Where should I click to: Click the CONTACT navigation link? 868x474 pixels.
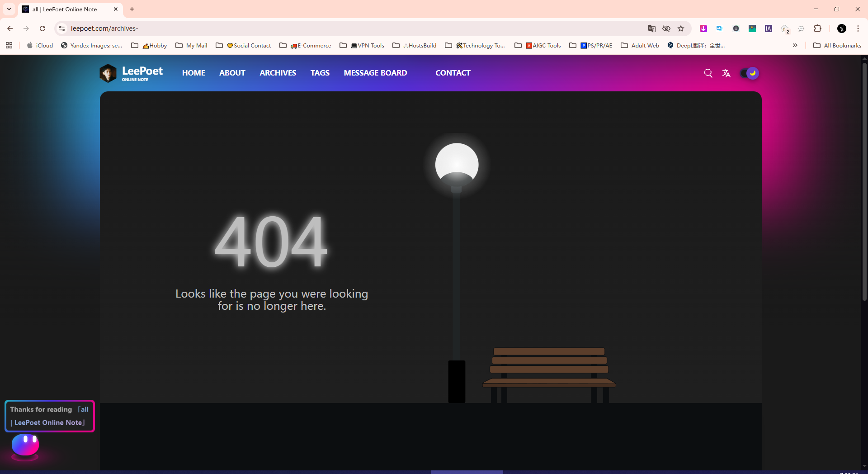point(453,73)
